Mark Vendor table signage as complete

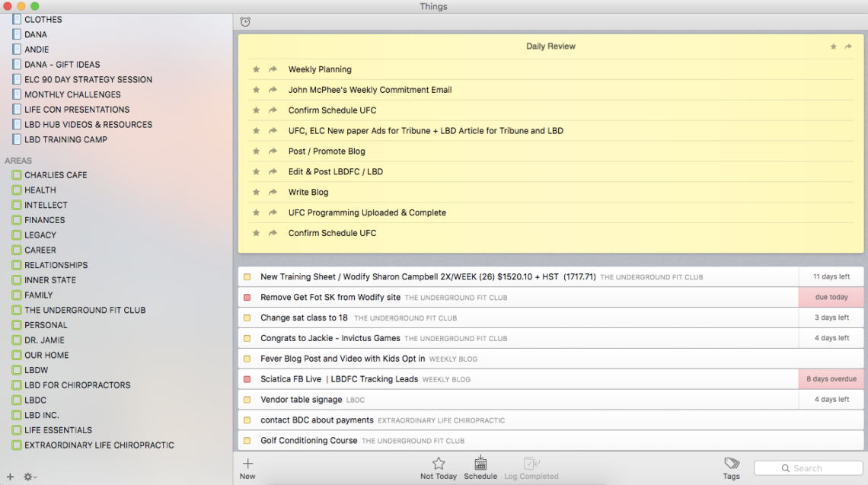247,400
